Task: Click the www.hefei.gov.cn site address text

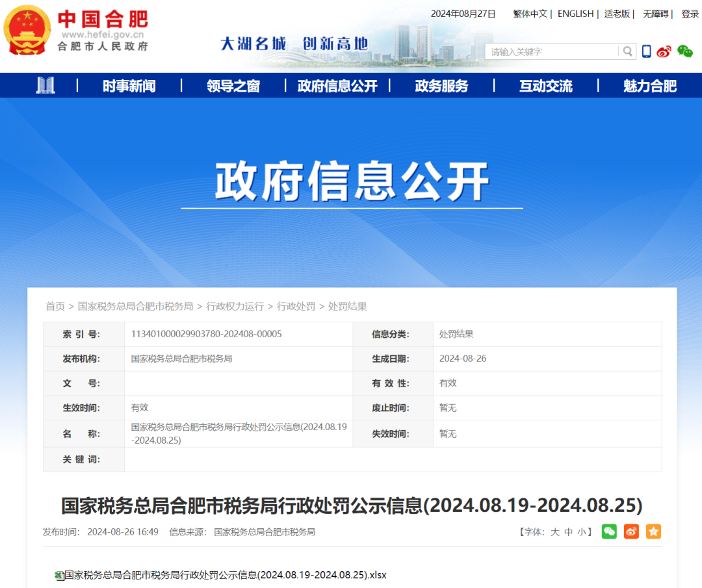Action: click(x=103, y=34)
